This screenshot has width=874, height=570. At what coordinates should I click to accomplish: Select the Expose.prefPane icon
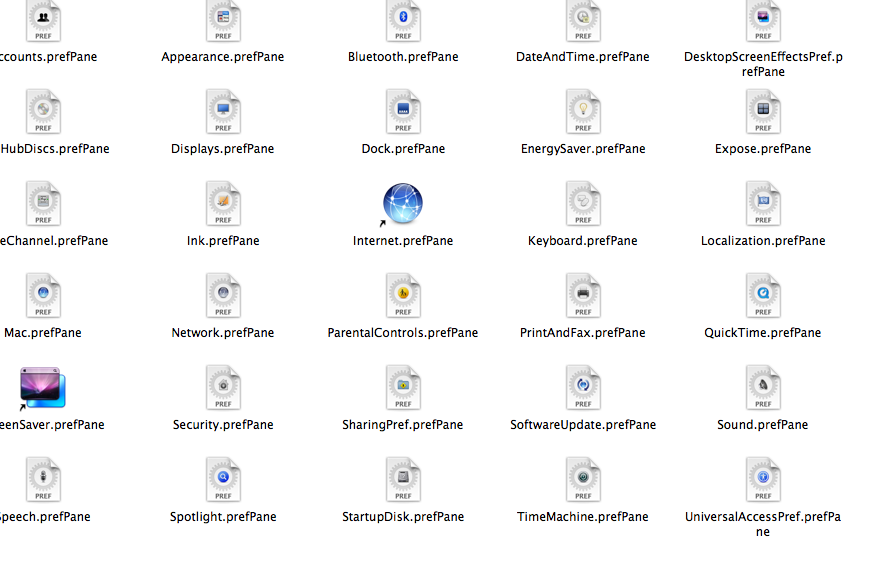(763, 111)
